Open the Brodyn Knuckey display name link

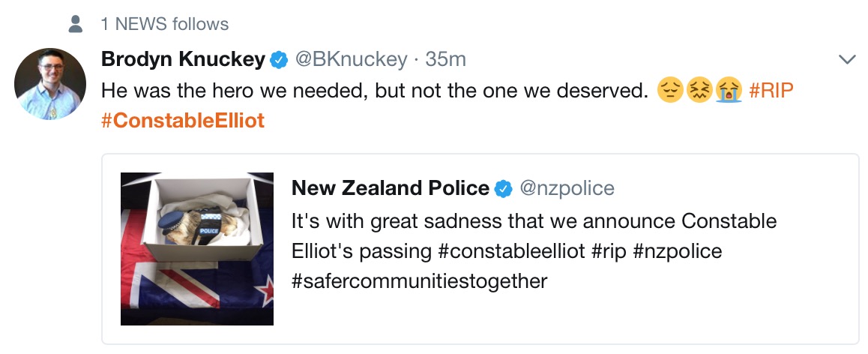pyautogui.click(x=183, y=58)
